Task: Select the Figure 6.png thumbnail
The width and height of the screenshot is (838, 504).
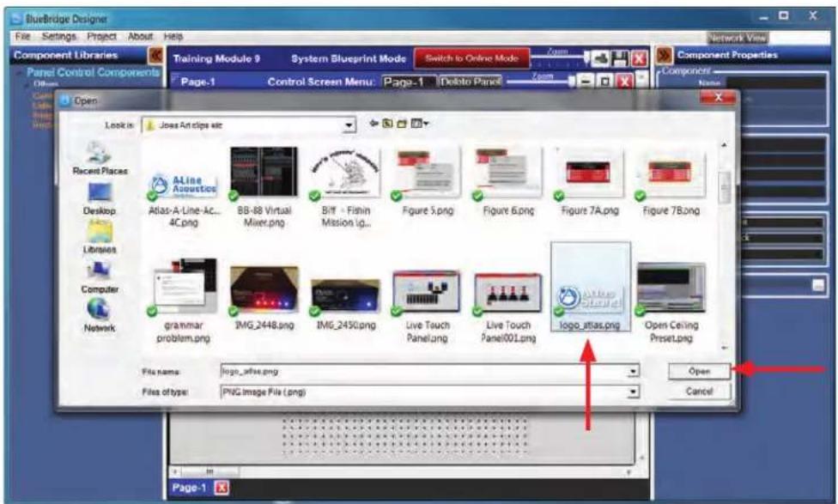Action: tap(508, 182)
